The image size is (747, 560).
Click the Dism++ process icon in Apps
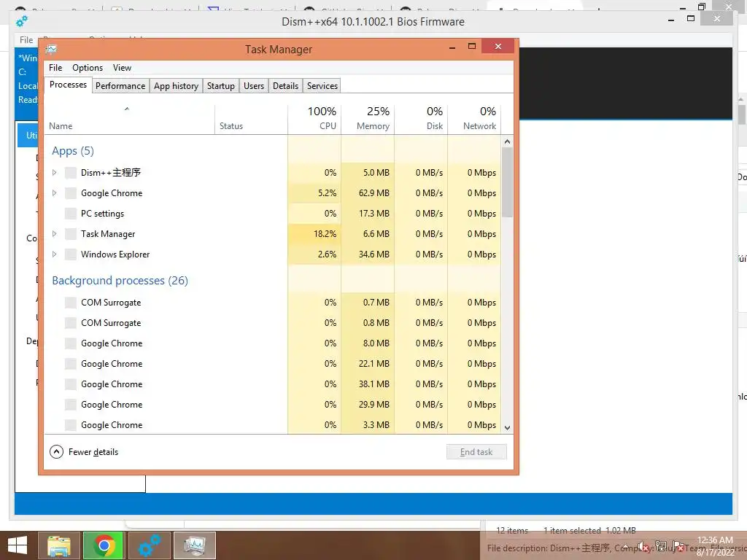pyautogui.click(x=71, y=173)
